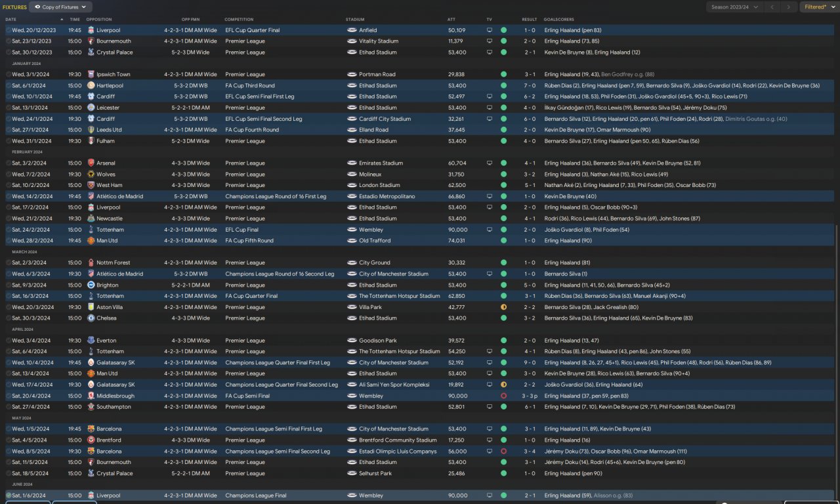Tick the row circle for Sat, 11/5/2024
Viewport: 840px width, 504px height.
(9, 463)
